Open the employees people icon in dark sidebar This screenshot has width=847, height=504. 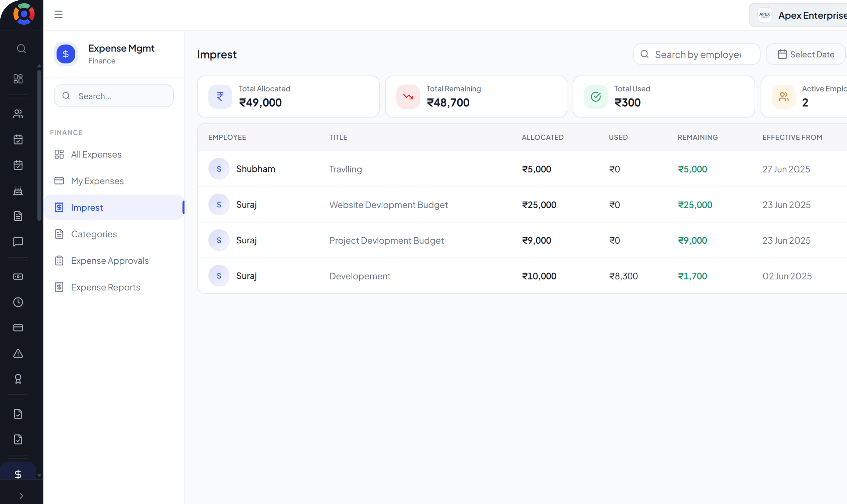[18, 114]
